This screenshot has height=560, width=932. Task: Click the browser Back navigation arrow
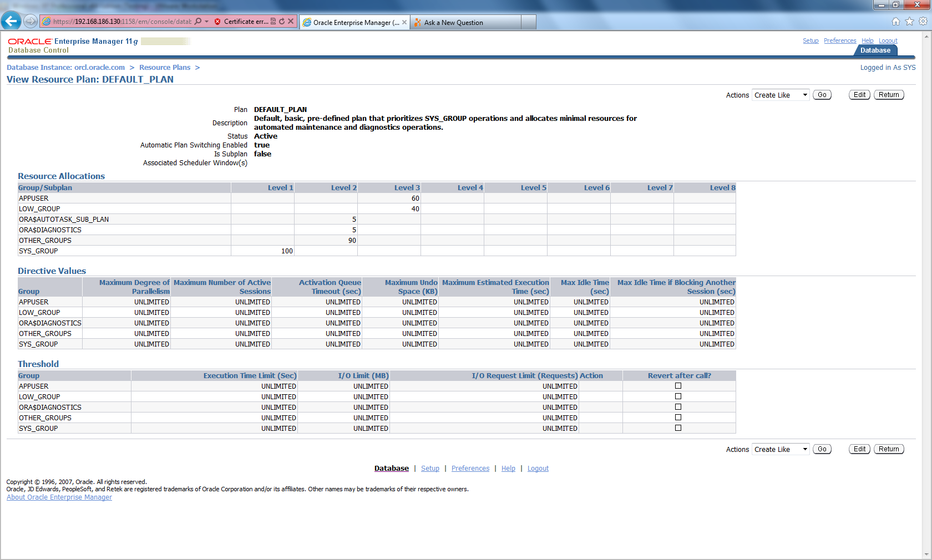click(11, 21)
